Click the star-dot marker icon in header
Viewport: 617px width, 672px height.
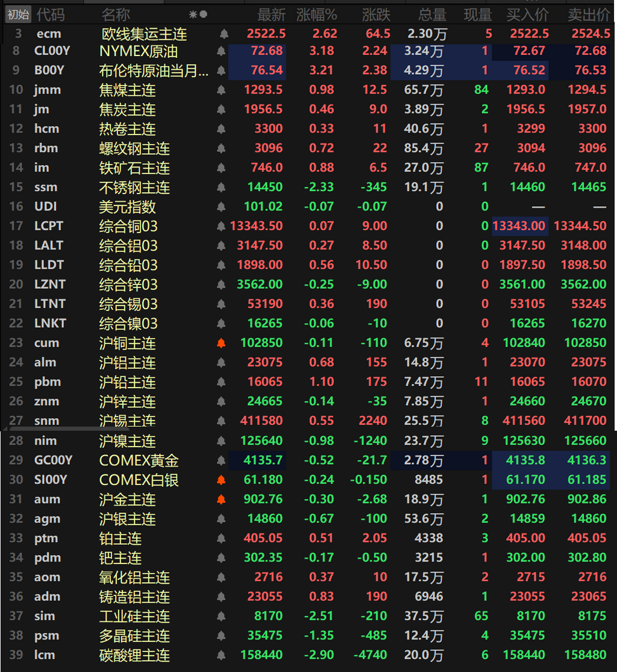[198, 14]
